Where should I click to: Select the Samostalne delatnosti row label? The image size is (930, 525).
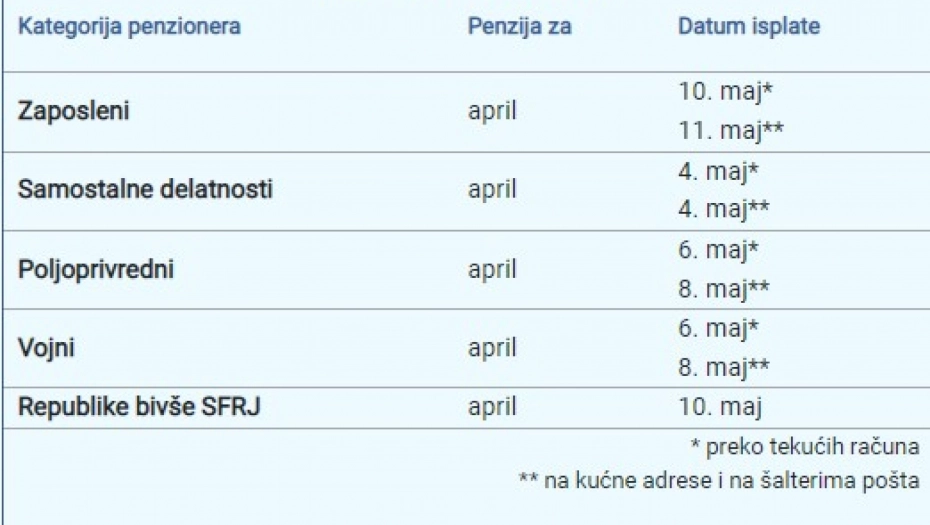(145, 189)
